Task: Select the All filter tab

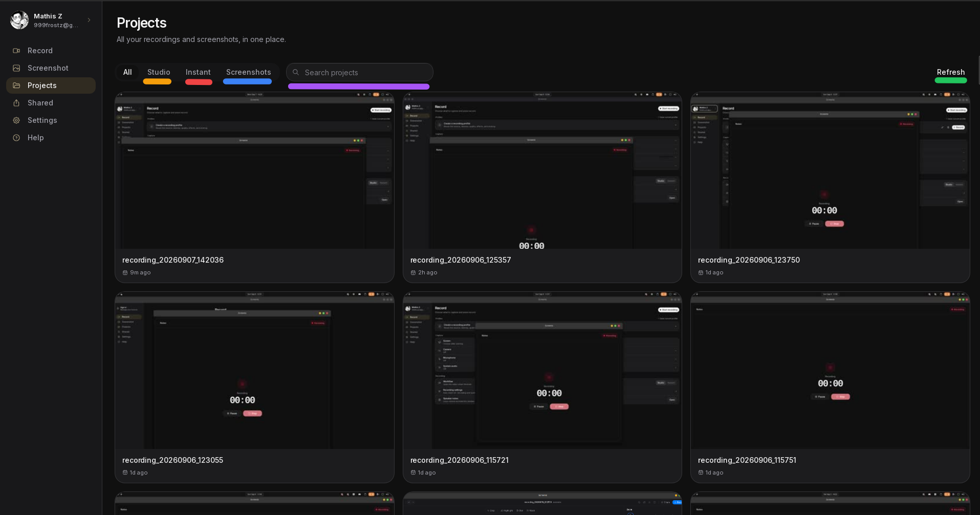Action: (x=127, y=72)
